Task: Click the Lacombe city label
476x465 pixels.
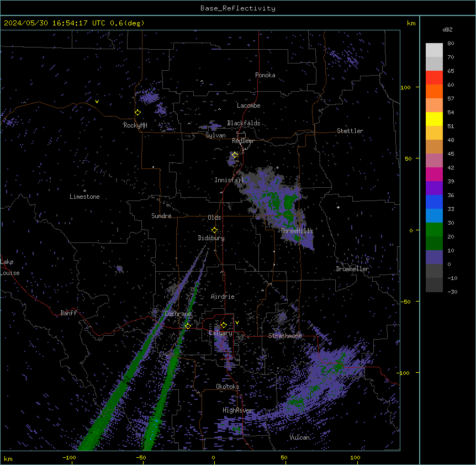Action: [x=248, y=105]
